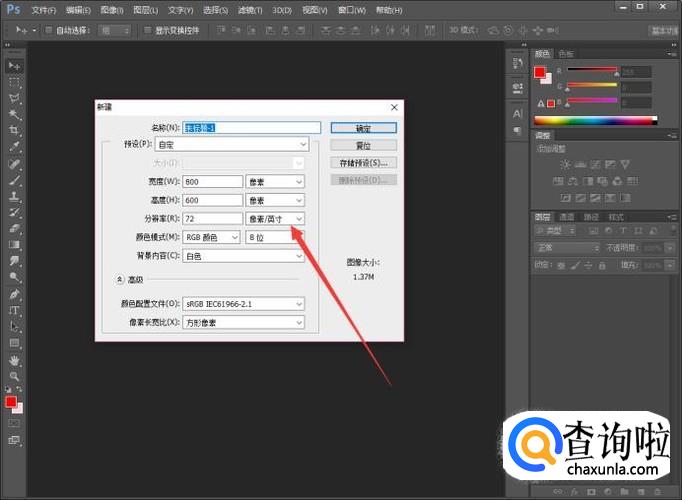Select the Hand tool

click(14, 359)
